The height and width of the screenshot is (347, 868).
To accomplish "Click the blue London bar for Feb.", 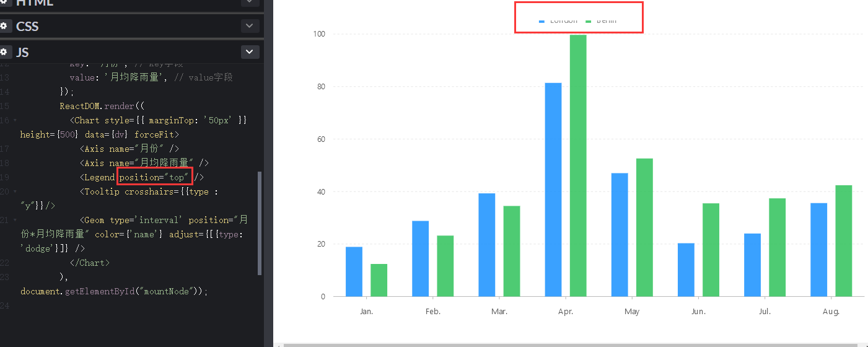I will tap(420, 258).
